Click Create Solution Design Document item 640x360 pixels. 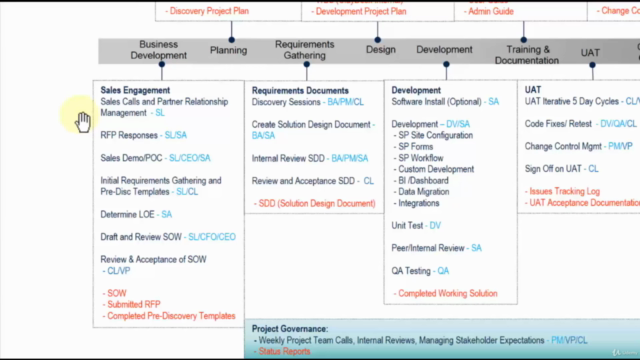click(313, 130)
